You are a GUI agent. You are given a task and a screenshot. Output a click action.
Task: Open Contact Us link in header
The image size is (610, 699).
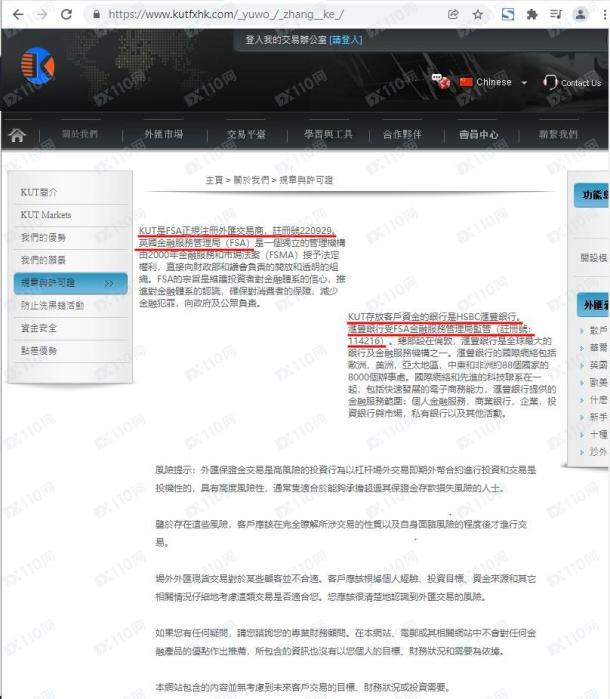[581, 83]
